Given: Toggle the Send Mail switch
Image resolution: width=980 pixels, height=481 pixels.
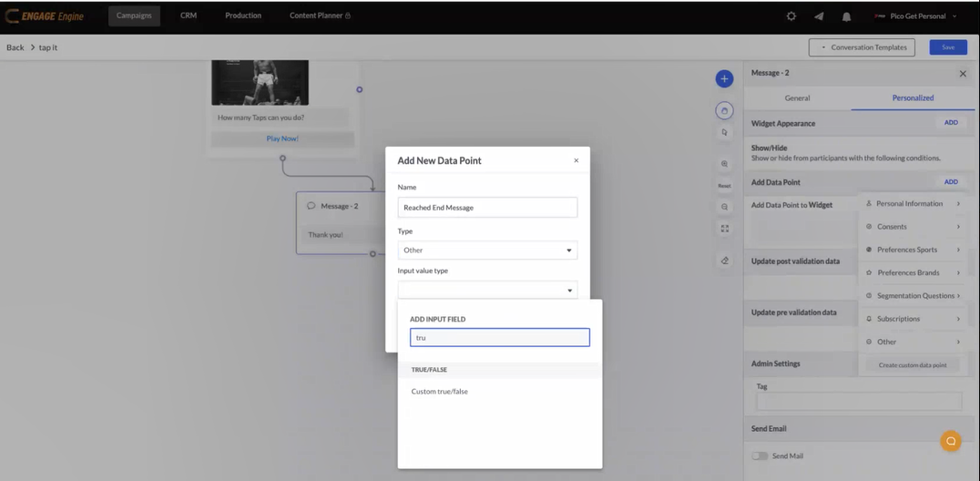Looking at the screenshot, I should (x=760, y=455).
